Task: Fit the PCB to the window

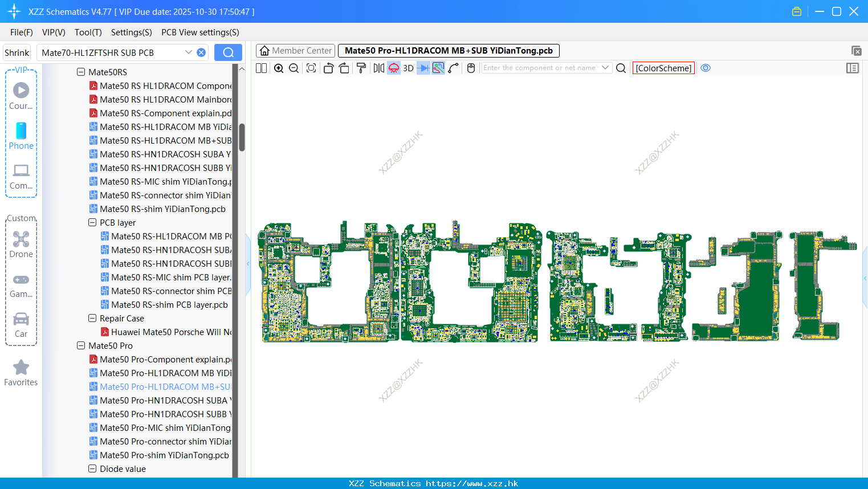Action: 311,68
